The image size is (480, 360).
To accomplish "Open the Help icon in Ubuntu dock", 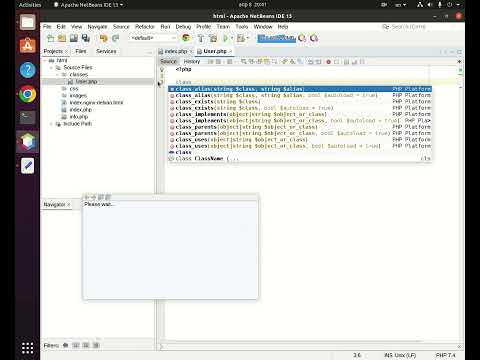I will pos(28,70).
